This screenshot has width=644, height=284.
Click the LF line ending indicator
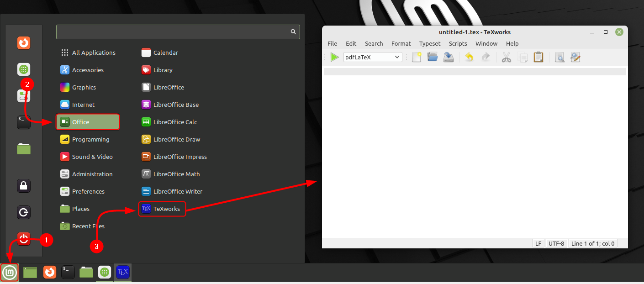(538, 243)
